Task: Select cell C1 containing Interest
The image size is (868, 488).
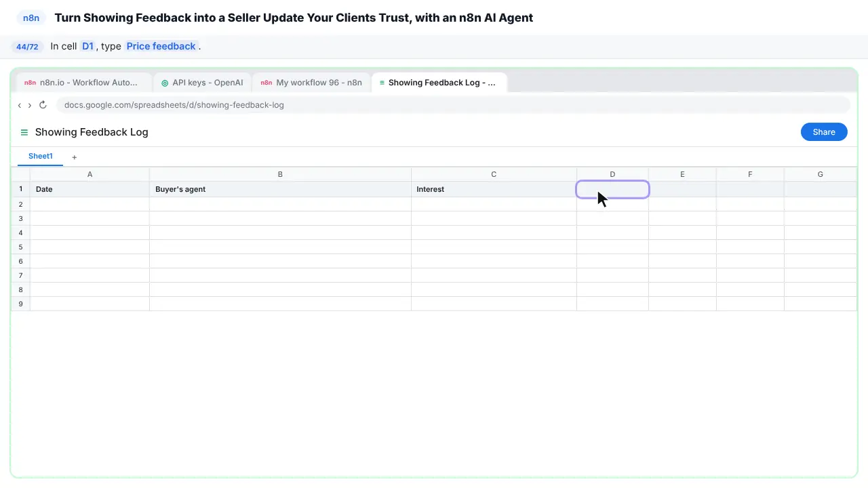Action: point(494,189)
